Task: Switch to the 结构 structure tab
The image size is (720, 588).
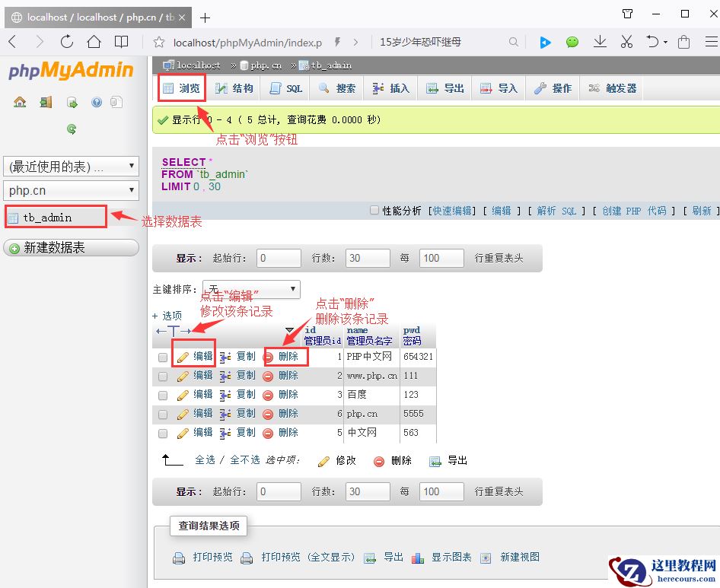Action: (x=234, y=88)
